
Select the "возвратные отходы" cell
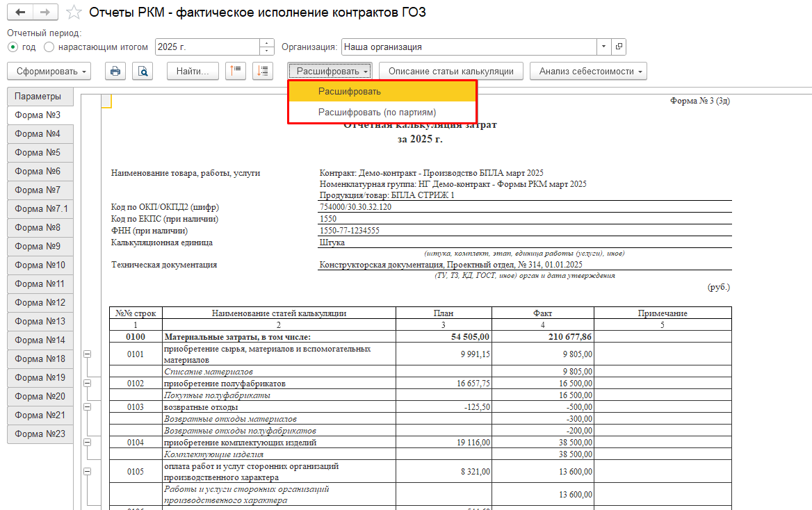tap(279, 407)
